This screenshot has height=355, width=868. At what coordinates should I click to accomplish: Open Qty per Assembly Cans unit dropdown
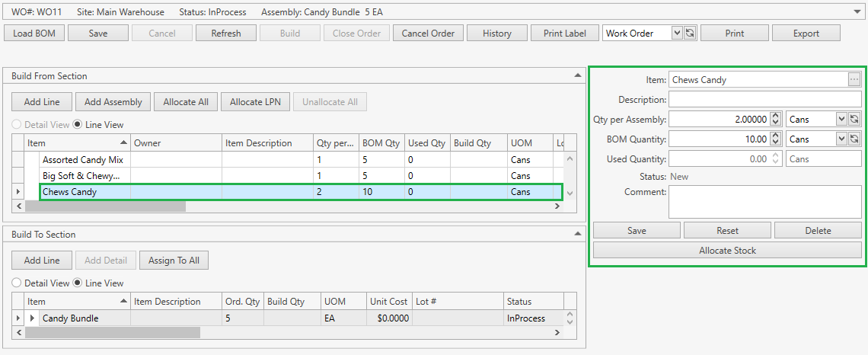coord(841,119)
